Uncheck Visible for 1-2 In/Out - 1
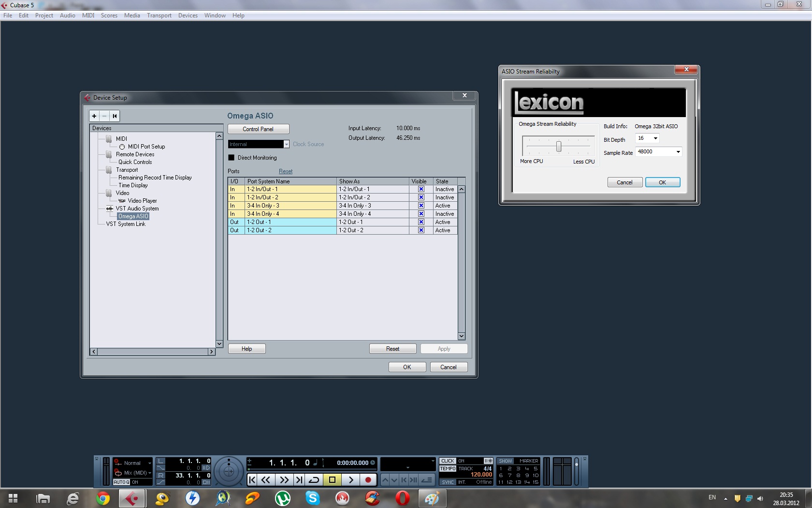 (421, 189)
